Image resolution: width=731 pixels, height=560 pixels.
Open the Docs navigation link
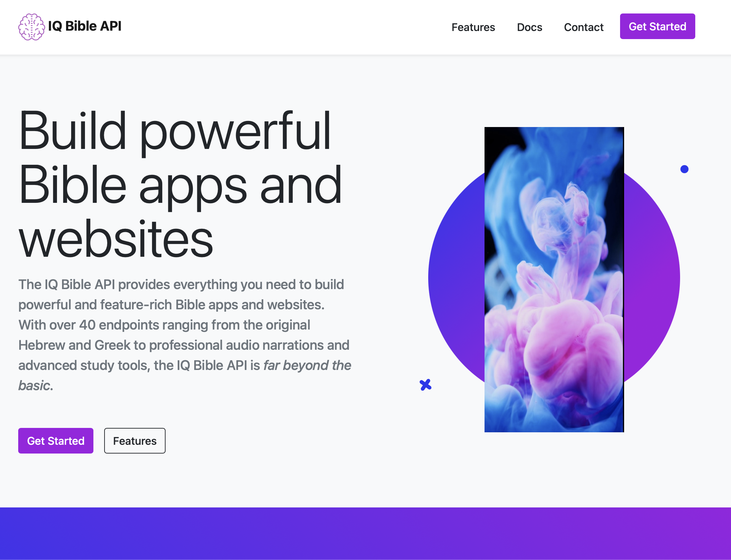(529, 27)
